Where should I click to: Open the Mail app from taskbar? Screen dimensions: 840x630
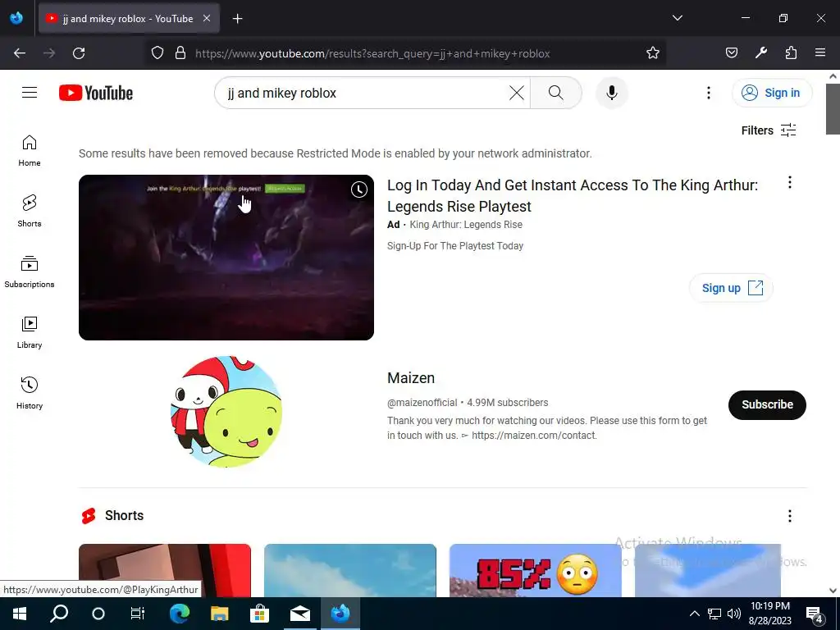click(300, 614)
